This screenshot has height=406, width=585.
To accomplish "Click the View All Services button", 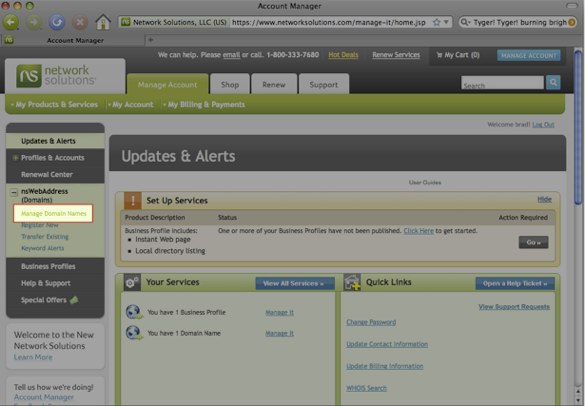I will click(x=293, y=283).
